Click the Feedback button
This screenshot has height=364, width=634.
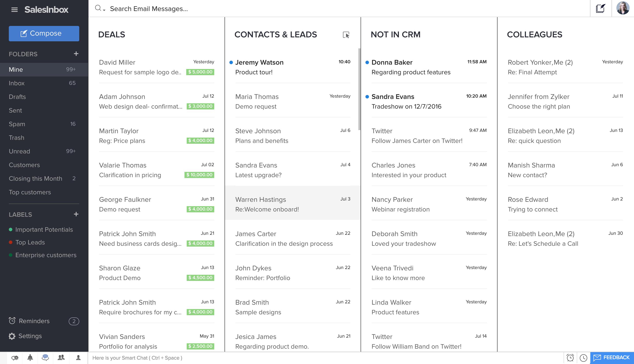coord(612,357)
